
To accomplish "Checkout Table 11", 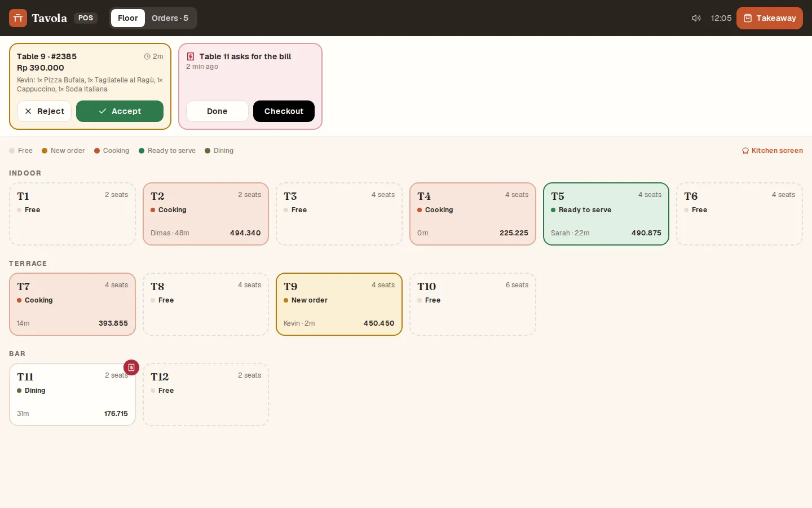I will [x=284, y=111].
